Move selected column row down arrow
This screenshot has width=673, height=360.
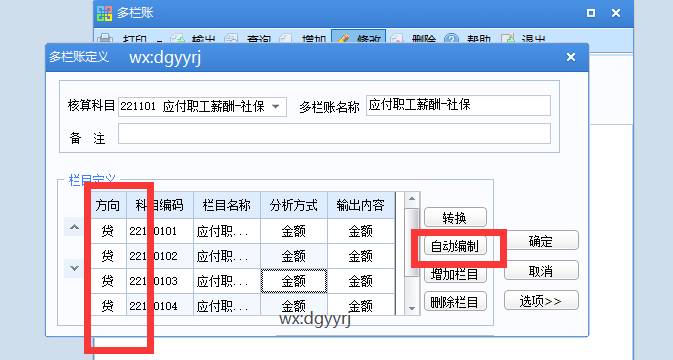tap(74, 269)
